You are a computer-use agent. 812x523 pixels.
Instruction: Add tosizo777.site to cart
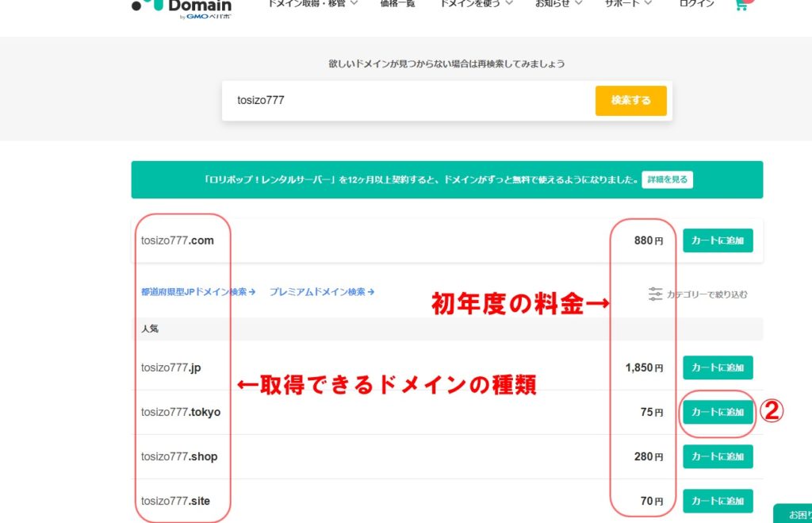pos(718,501)
